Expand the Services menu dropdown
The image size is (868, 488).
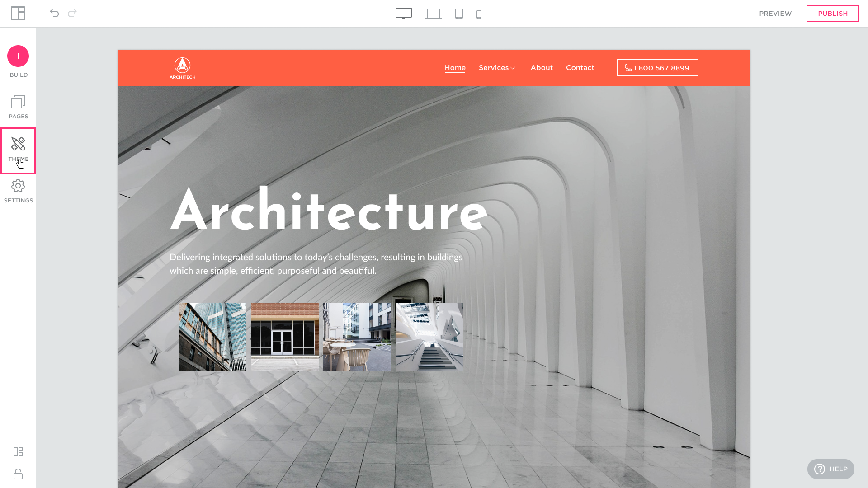coord(497,68)
